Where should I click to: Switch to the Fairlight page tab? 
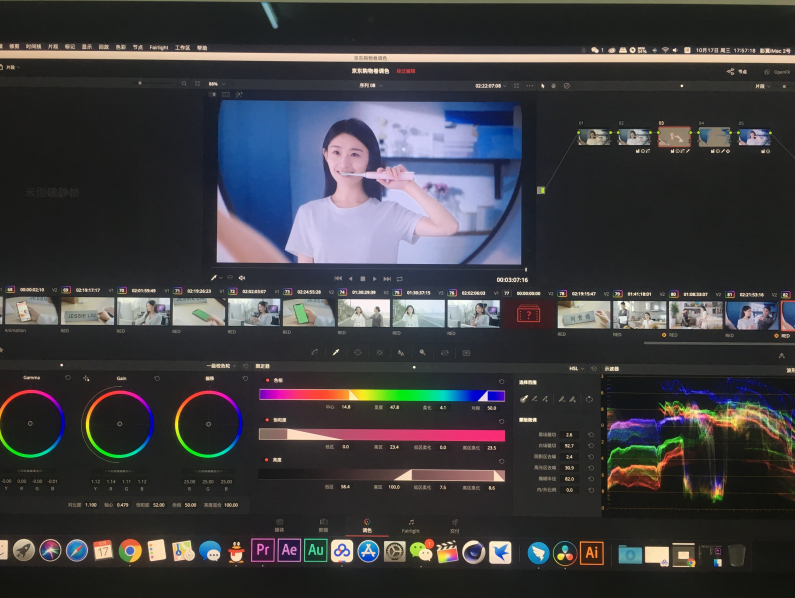pos(410,525)
